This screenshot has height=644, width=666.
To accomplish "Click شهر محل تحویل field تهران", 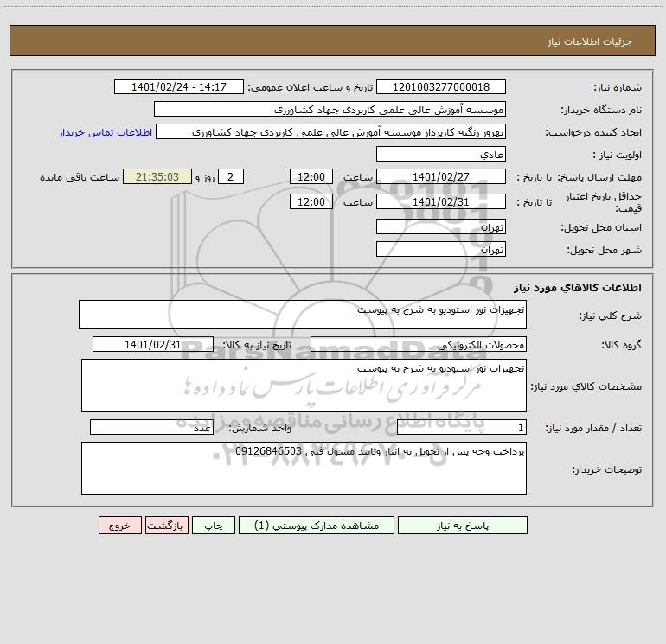I will click(x=441, y=249).
